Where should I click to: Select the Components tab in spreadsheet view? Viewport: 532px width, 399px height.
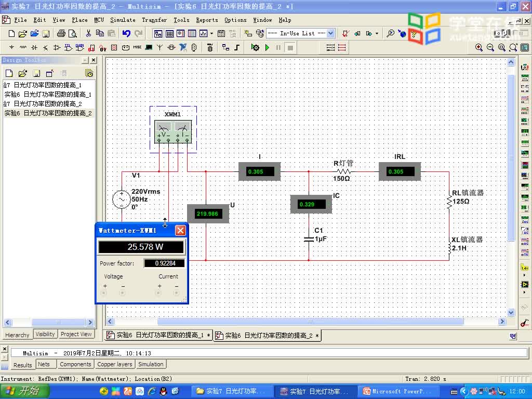point(75,364)
